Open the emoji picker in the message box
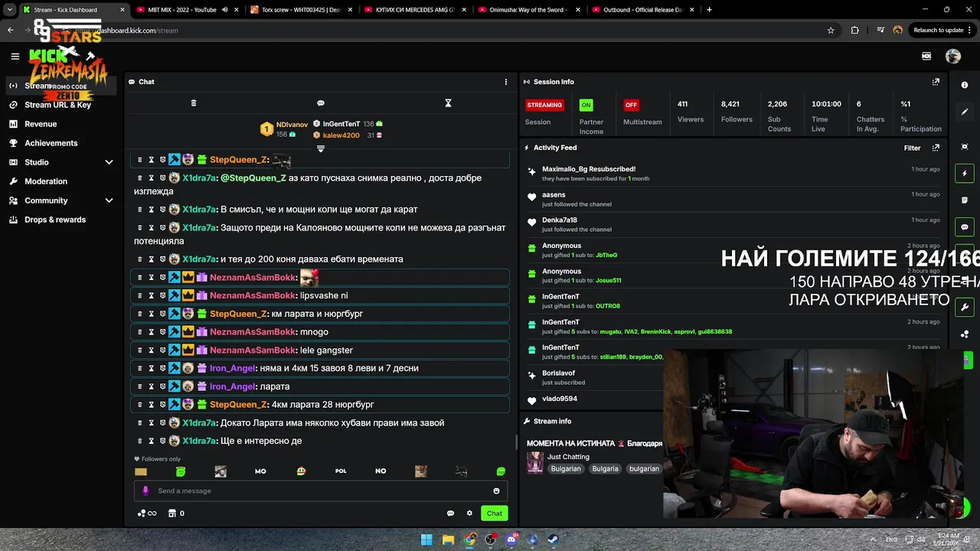The width and height of the screenshot is (980, 551). [496, 491]
